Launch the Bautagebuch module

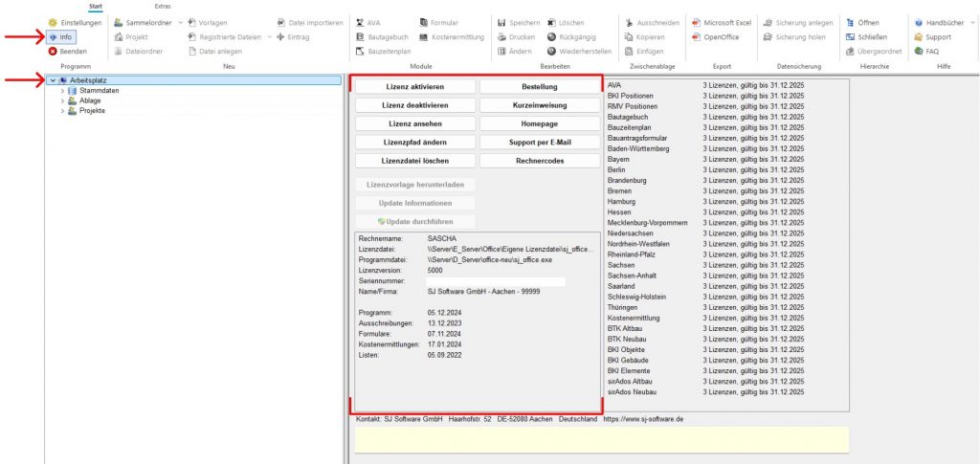(360, 36)
